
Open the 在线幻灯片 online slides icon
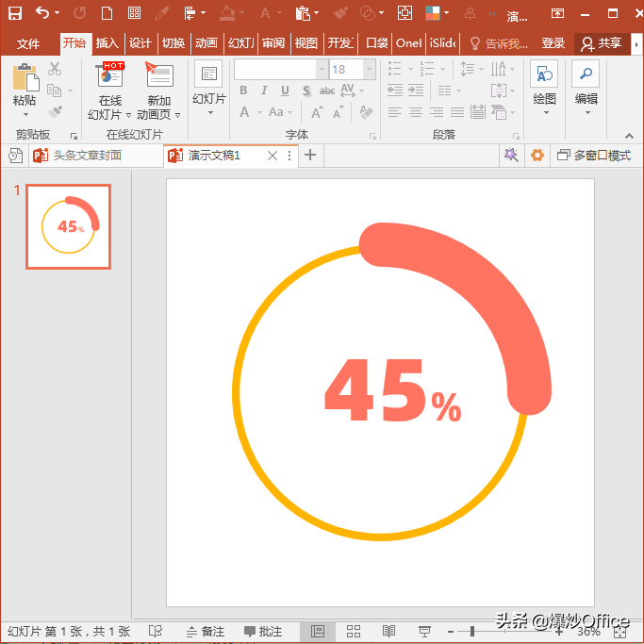110,76
